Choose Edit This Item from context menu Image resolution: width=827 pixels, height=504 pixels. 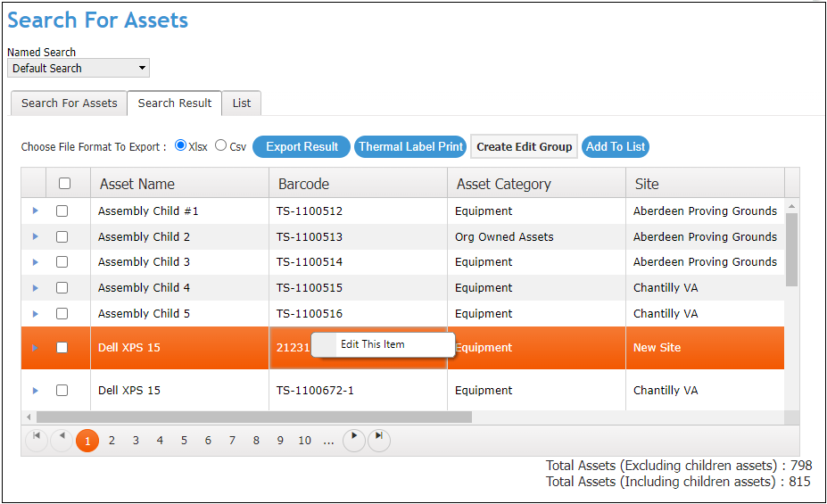point(383,344)
